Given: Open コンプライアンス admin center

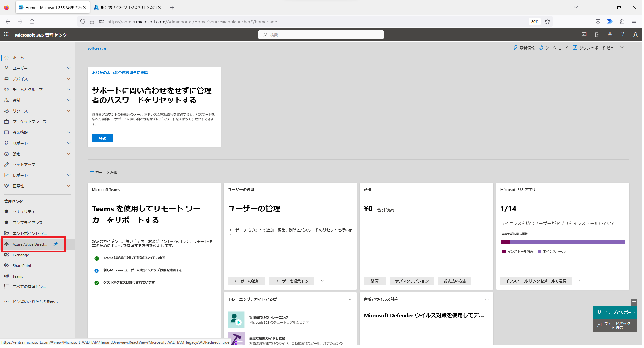Looking at the screenshot, I should point(28,223).
